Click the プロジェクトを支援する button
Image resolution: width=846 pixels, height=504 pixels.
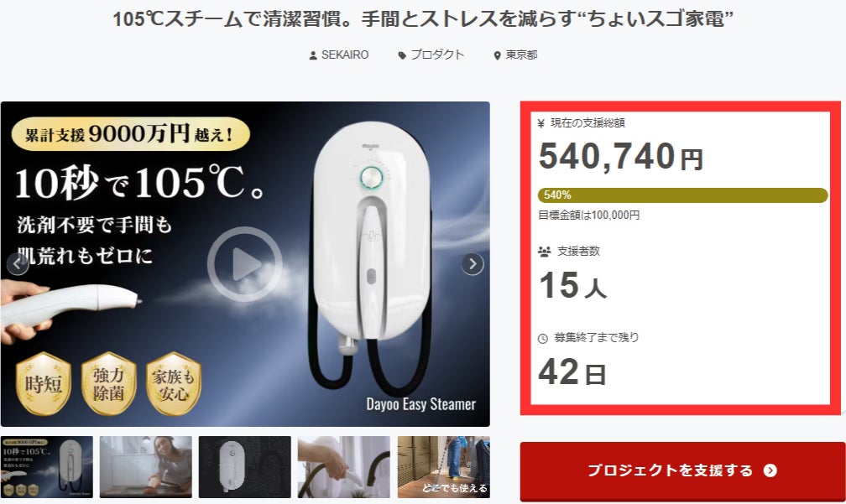coord(682,470)
